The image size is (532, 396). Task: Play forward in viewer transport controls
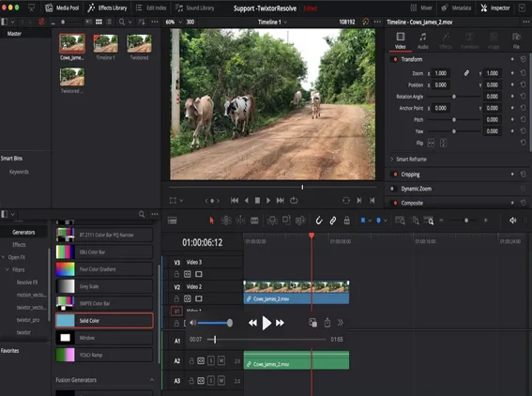[268, 201]
